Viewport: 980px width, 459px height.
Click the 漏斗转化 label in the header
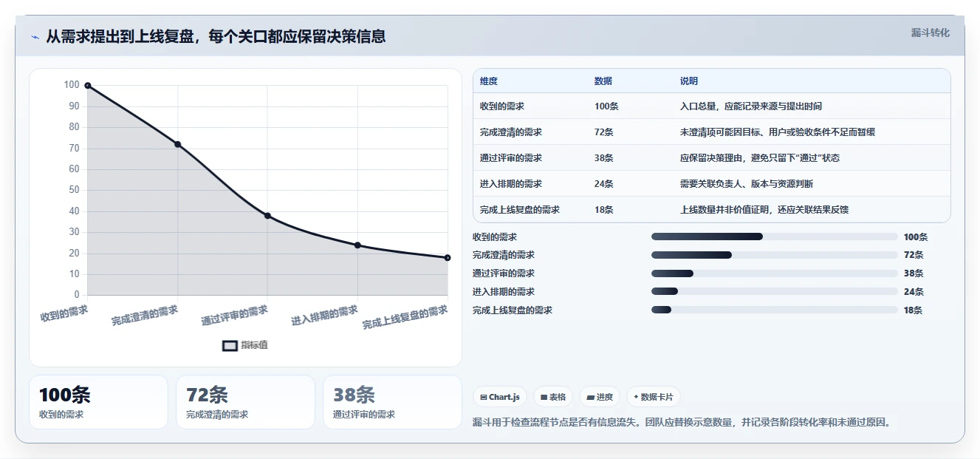click(x=930, y=33)
